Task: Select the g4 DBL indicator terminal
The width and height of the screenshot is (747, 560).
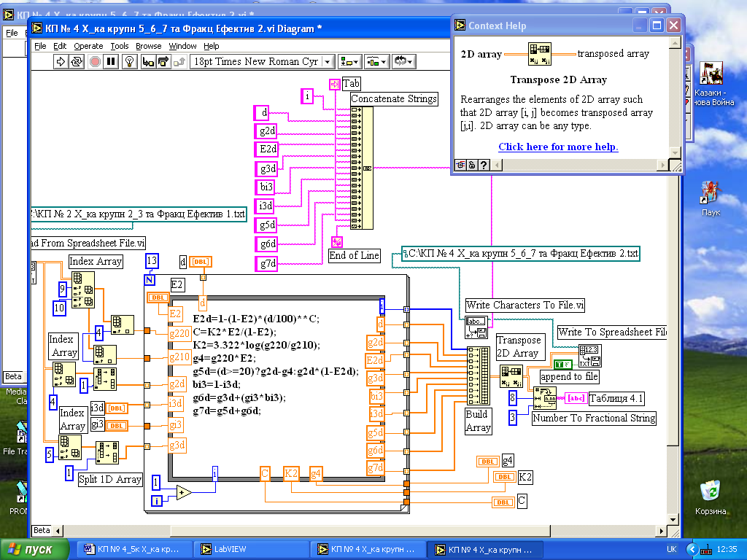Action: (x=488, y=461)
